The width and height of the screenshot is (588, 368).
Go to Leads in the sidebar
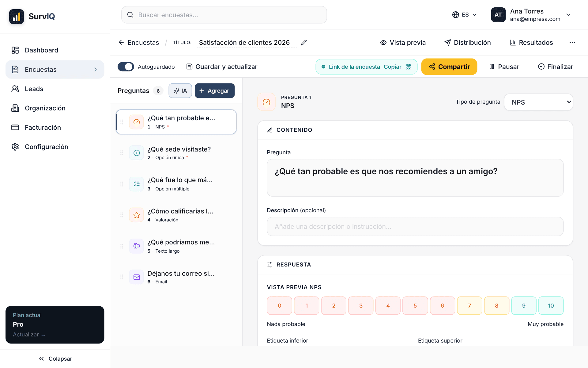point(55,89)
